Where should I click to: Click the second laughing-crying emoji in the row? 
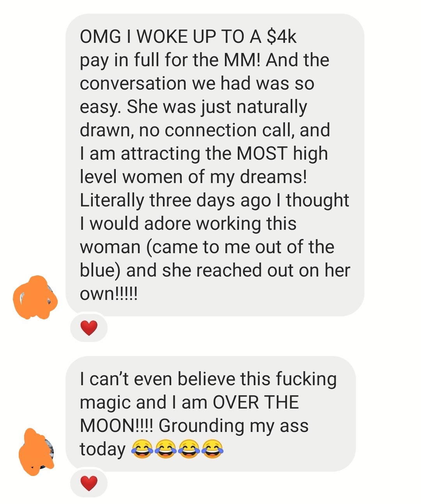[165, 449]
